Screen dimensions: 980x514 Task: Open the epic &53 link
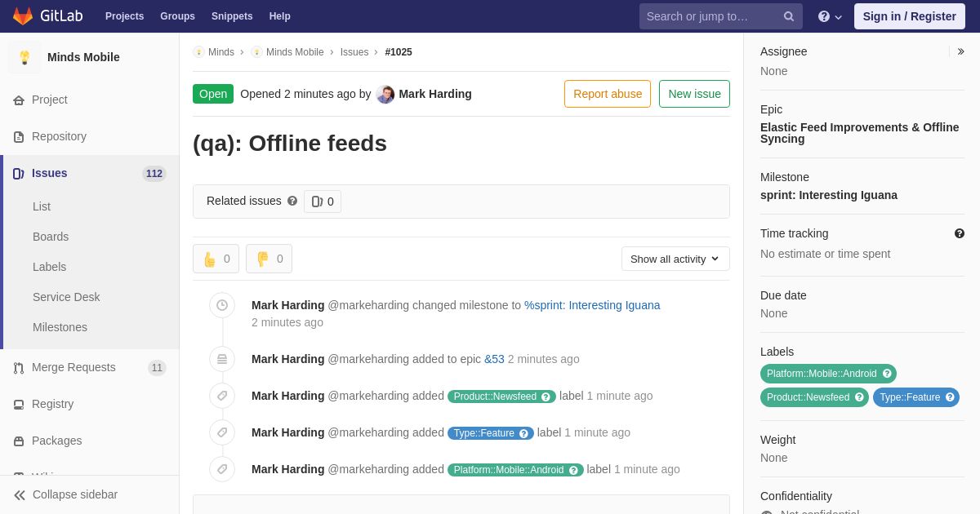[494, 359]
